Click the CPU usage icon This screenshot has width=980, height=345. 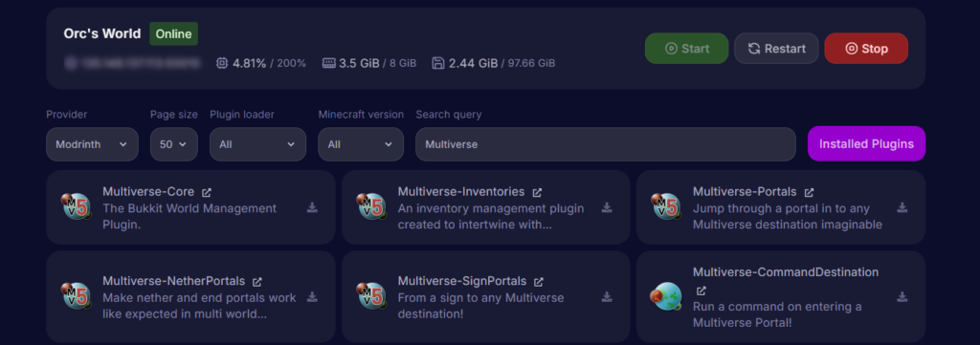[x=222, y=63]
